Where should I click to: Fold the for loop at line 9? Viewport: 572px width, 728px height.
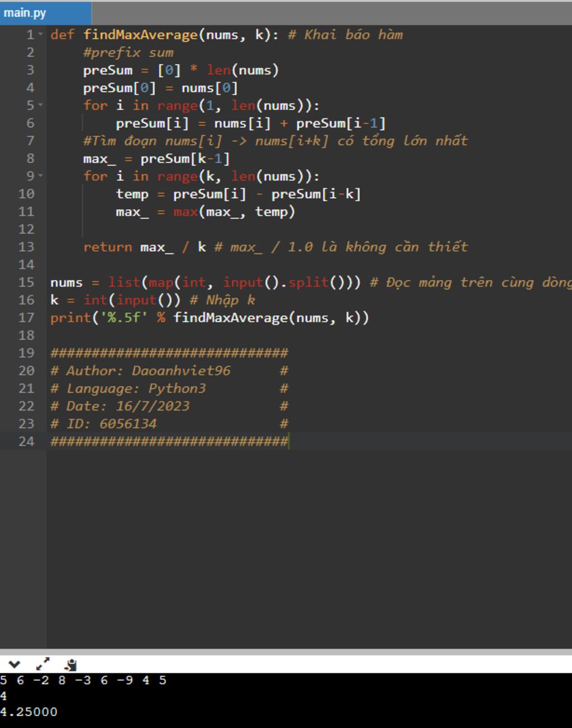(x=40, y=176)
